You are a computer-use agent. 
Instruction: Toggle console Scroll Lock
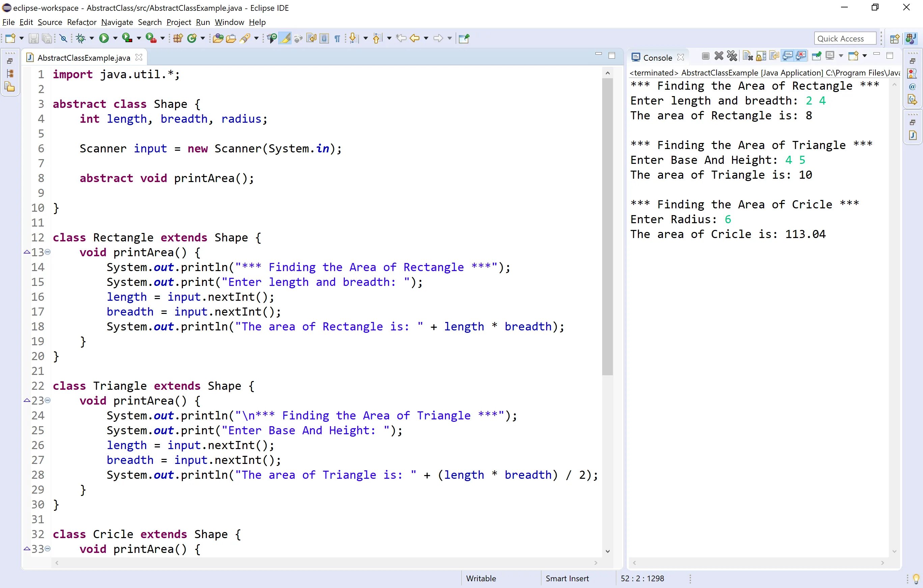click(x=761, y=56)
